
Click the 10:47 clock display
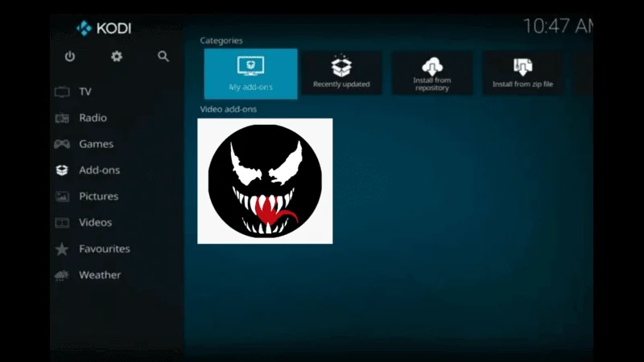[x=558, y=27]
